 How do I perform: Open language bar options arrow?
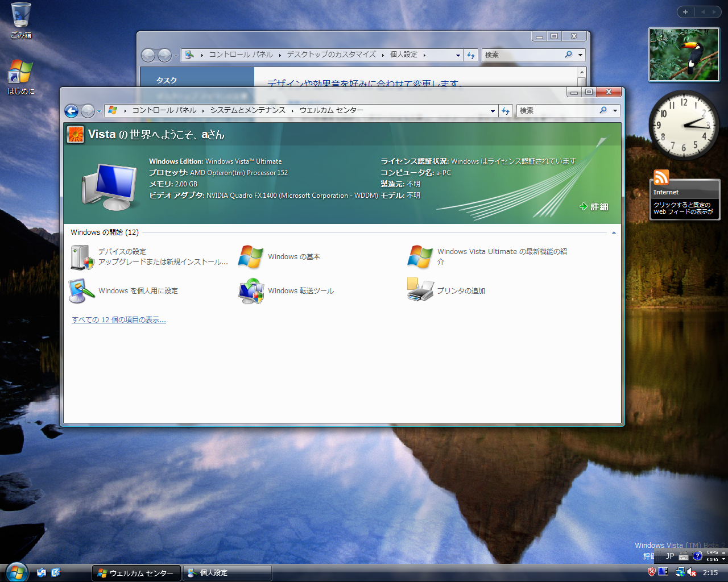tap(723, 560)
